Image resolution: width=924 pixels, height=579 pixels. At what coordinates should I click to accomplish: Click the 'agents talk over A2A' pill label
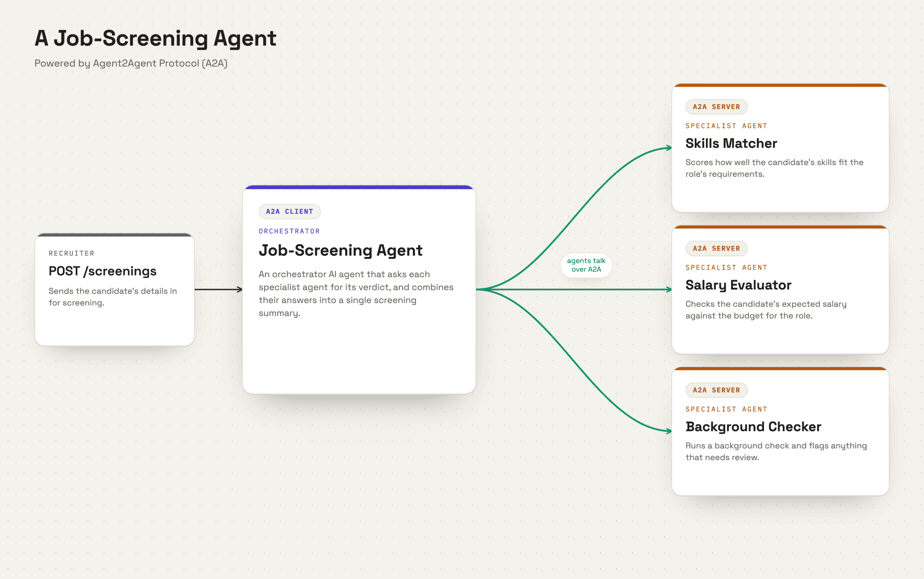pos(586,265)
